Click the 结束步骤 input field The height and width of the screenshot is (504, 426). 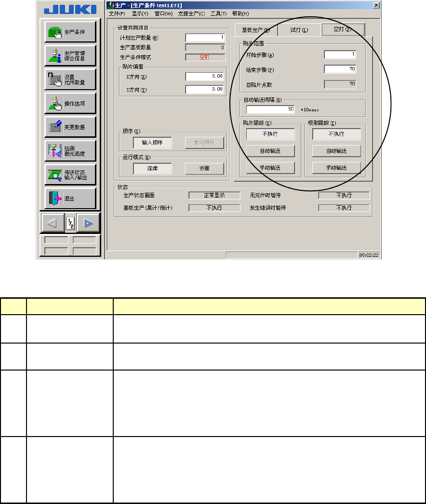340,69
